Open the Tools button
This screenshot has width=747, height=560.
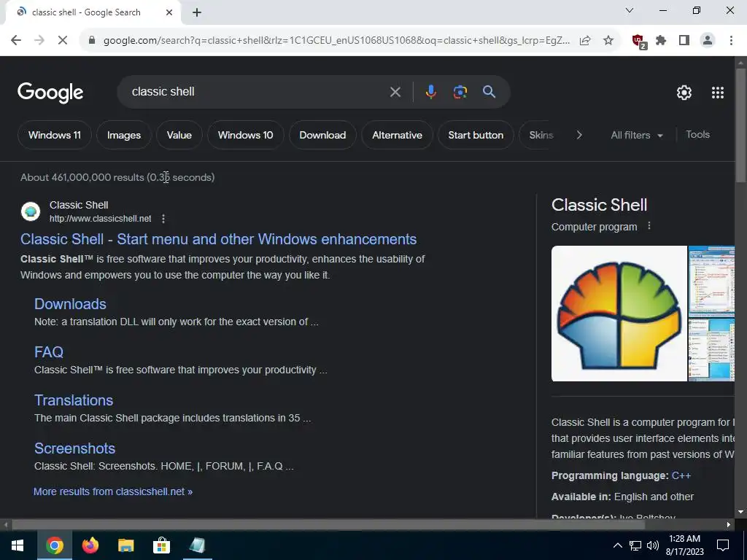click(x=697, y=135)
